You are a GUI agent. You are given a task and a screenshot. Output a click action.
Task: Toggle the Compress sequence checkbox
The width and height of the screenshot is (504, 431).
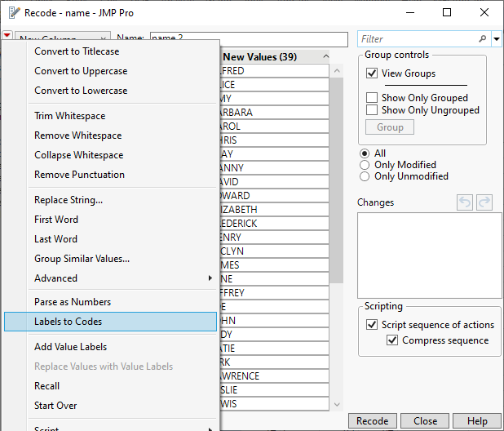pos(392,340)
